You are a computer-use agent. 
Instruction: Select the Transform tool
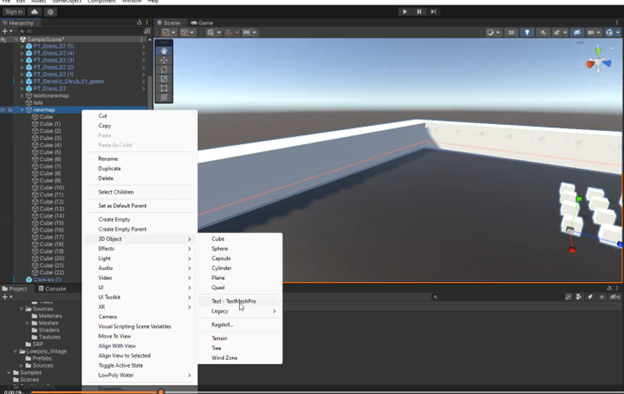click(x=164, y=98)
